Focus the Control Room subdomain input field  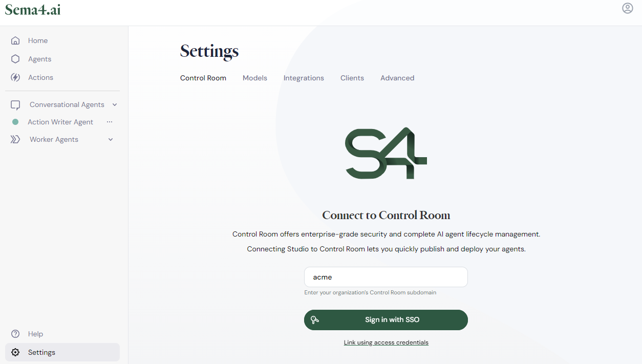(x=386, y=277)
